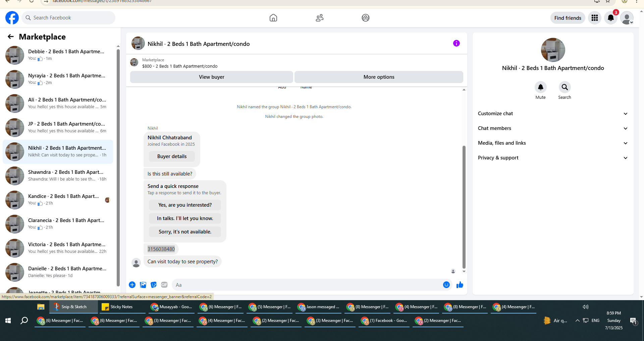Click the chat messages scrollbar

pos(464,207)
